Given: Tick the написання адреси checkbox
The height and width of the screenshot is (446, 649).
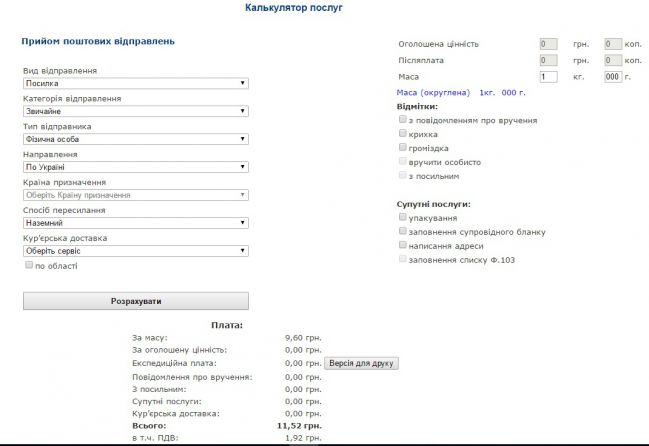Looking at the screenshot, I should click(x=402, y=245).
